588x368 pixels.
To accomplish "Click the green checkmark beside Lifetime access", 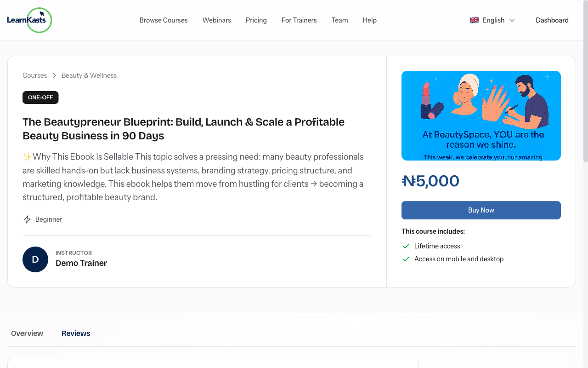I will click(406, 246).
